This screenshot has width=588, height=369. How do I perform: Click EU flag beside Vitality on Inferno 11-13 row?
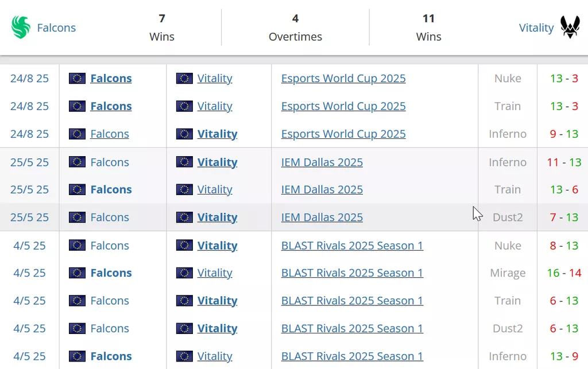tap(184, 162)
